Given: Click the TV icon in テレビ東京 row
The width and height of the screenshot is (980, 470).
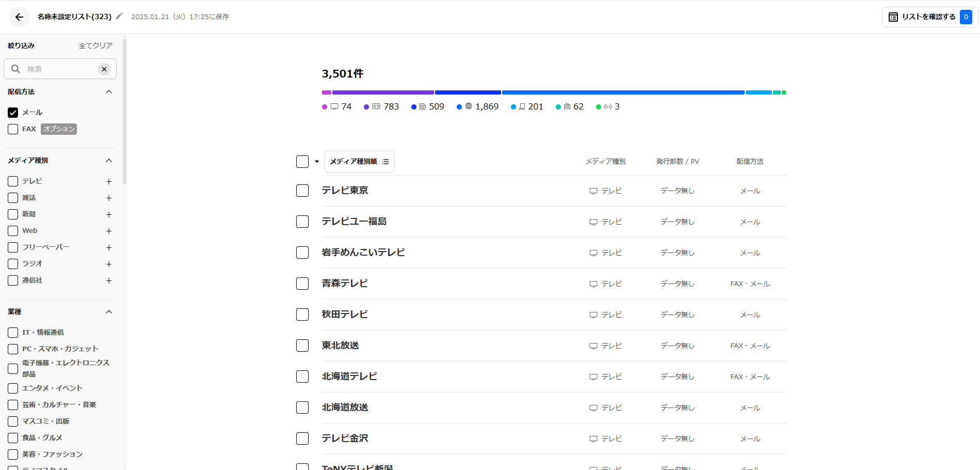Looking at the screenshot, I should pos(593,191).
